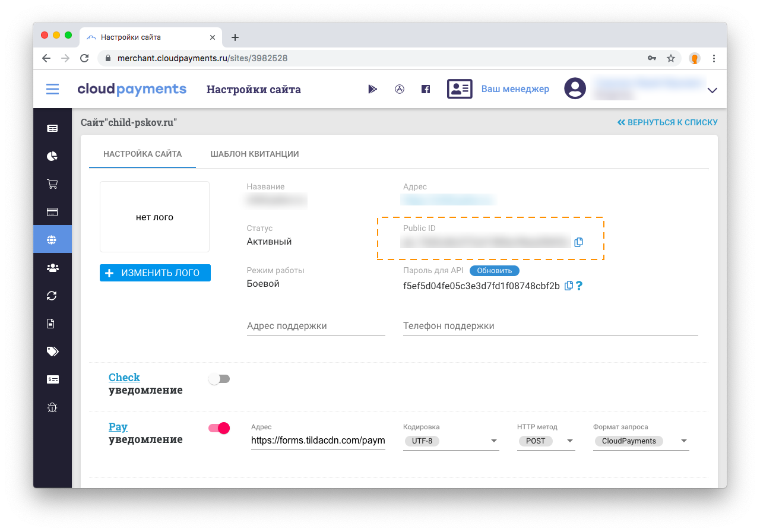The height and width of the screenshot is (532, 760).
Task: Copy the Public ID value
Action: pyautogui.click(x=579, y=242)
